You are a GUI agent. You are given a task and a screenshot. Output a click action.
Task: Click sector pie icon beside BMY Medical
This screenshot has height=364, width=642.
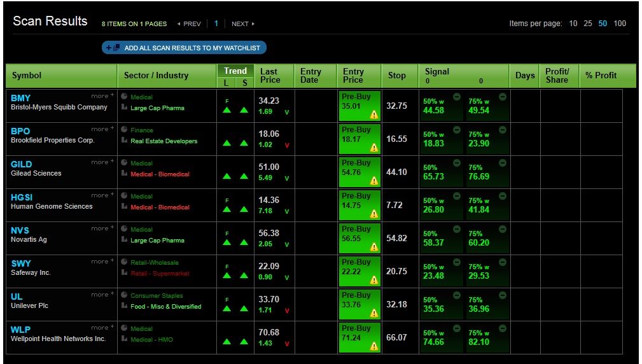[124, 97]
